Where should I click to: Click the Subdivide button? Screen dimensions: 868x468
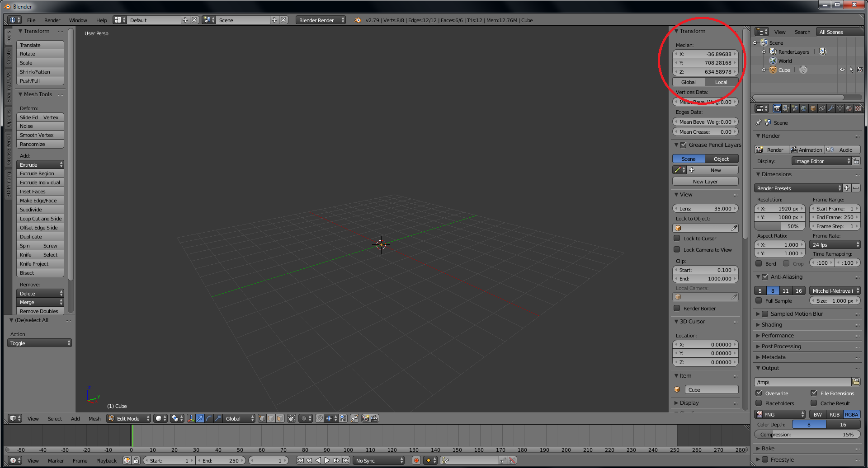click(40, 210)
